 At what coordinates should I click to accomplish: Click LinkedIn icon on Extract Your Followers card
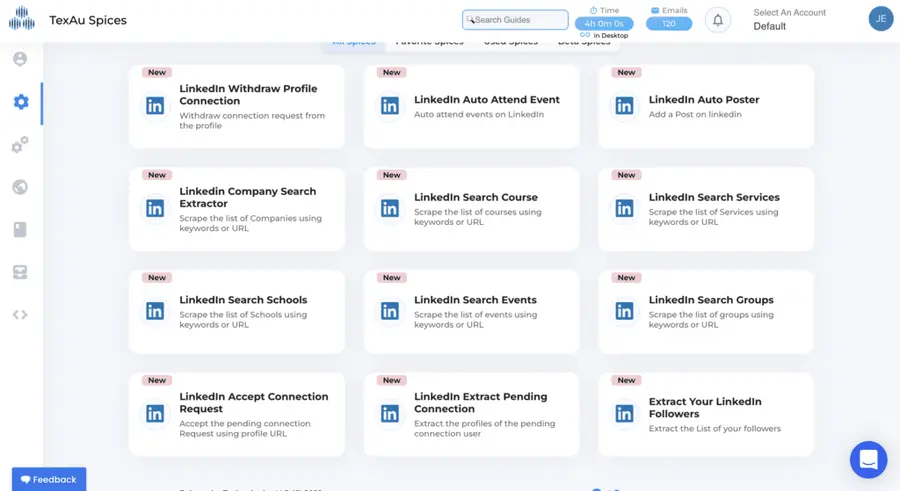point(624,414)
